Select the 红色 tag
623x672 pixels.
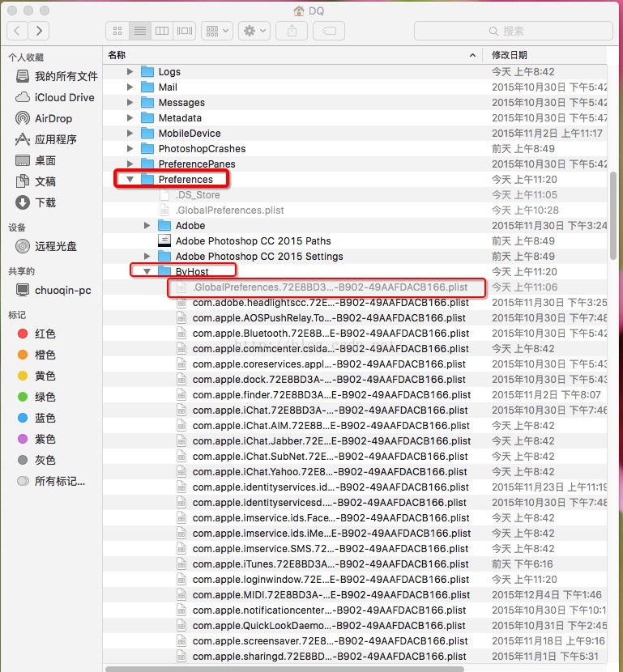(36, 334)
